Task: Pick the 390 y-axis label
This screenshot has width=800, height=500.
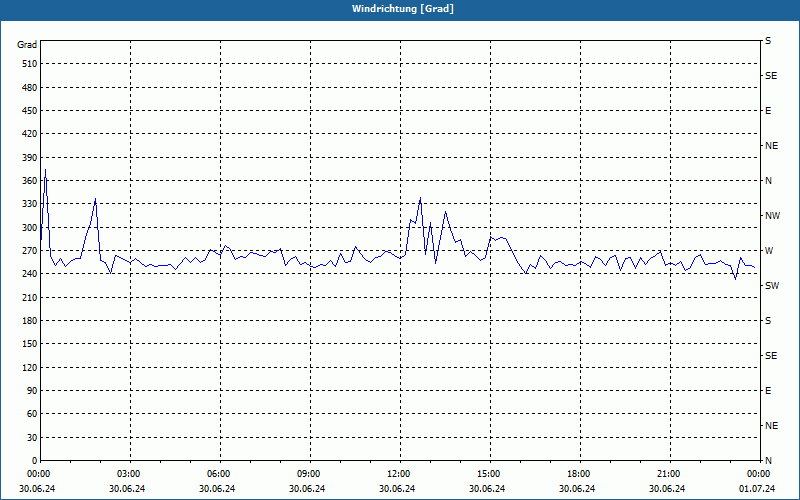Action: [x=30, y=157]
